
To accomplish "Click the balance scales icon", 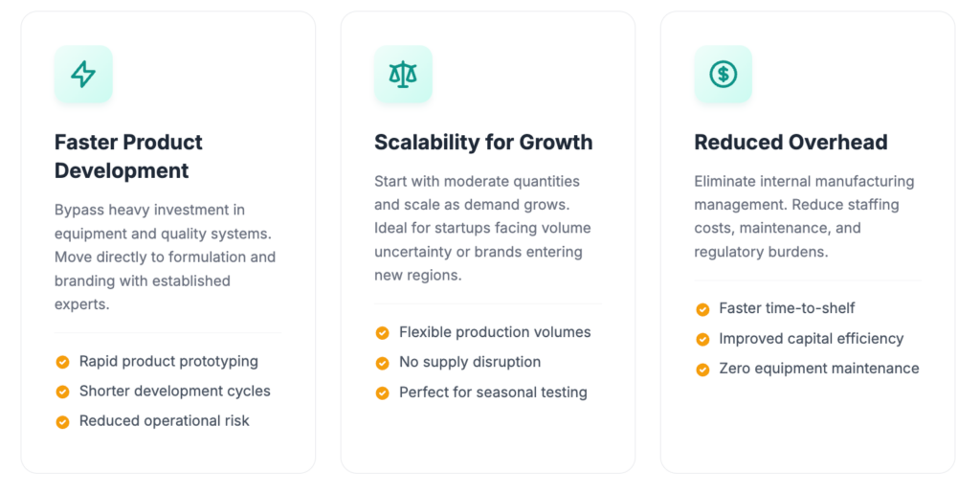I will point(403,75).
